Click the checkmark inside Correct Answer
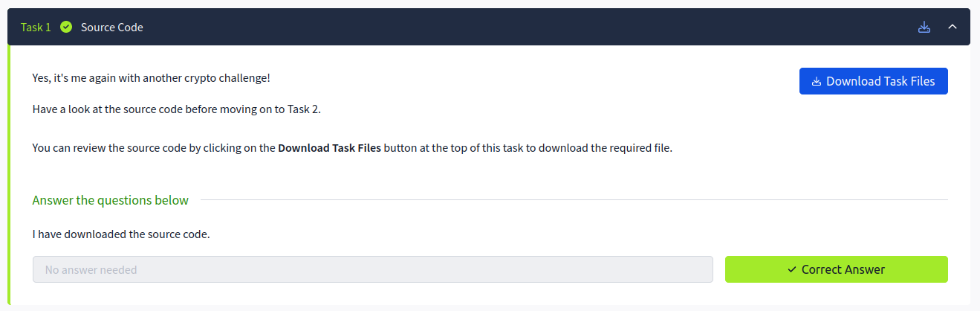This screenshot has width=980, height=311. pyautogui.click(x=792, y=269)
